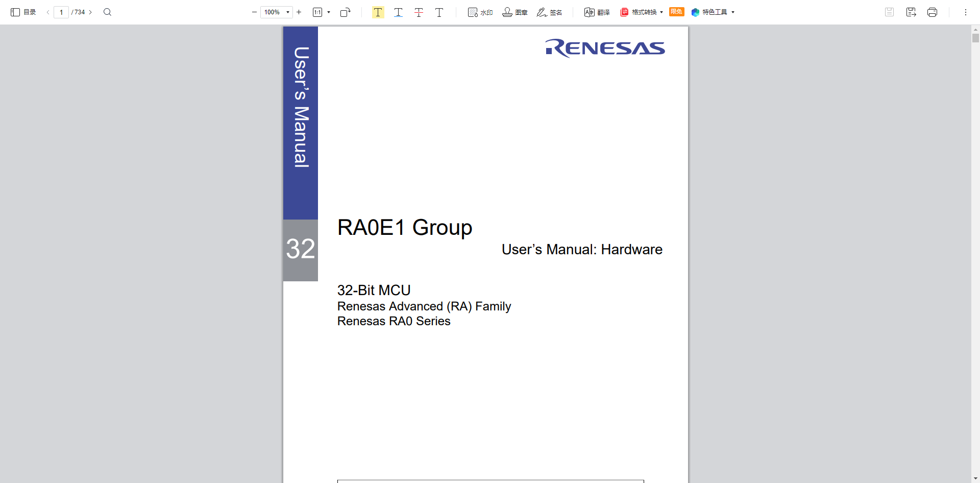Select the strikethrough text tool
The height and width of the screenshot is (483, 980).
click(x=419, y=12)
